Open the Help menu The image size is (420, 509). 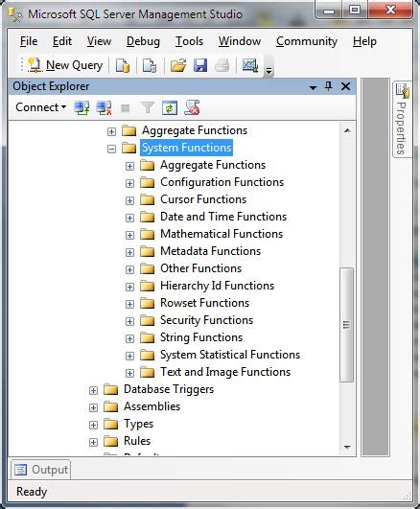tap(364, 41)
